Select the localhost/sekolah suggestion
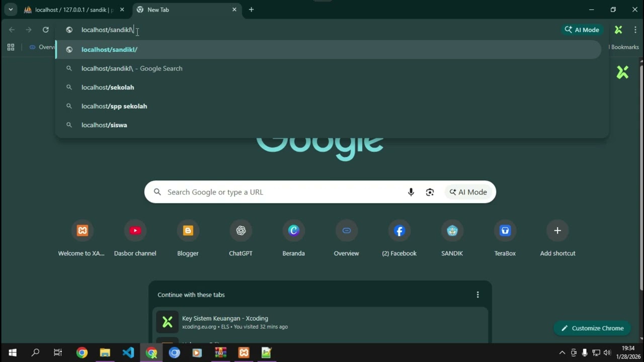 pyautogui.click(x=328, y=87)
